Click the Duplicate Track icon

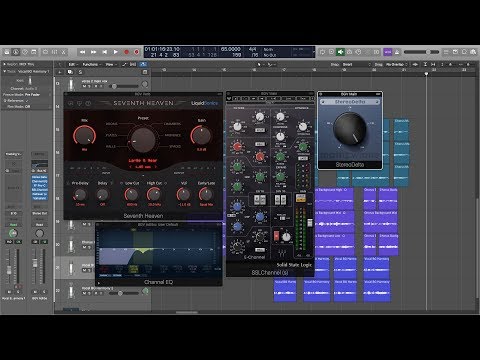tap(70, 72)
